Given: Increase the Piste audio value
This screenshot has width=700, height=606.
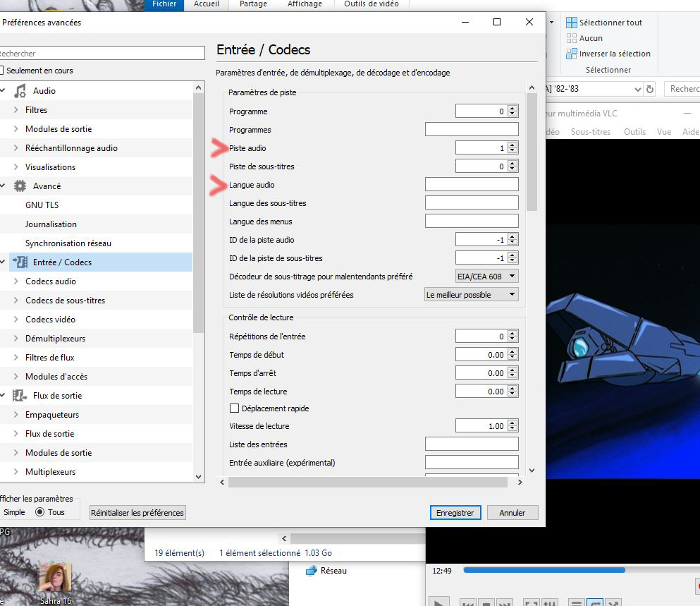Looking at the screenshot, I should [512, 145].
